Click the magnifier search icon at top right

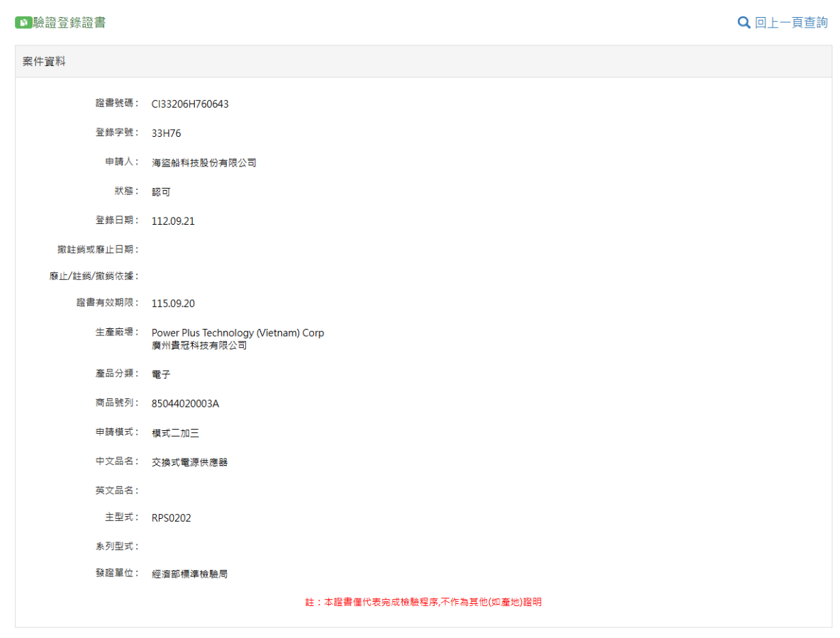(x=744, y=23)
